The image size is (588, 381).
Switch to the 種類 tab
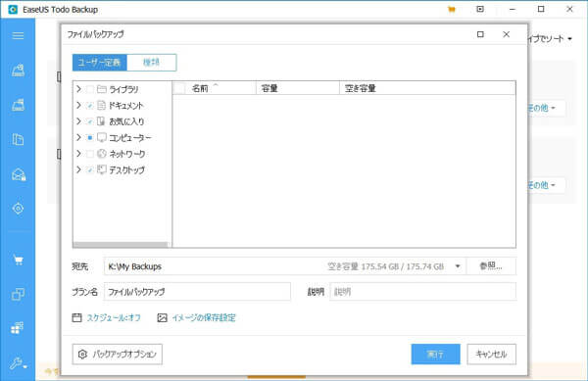pyautogui.click(x=152, y=63)
